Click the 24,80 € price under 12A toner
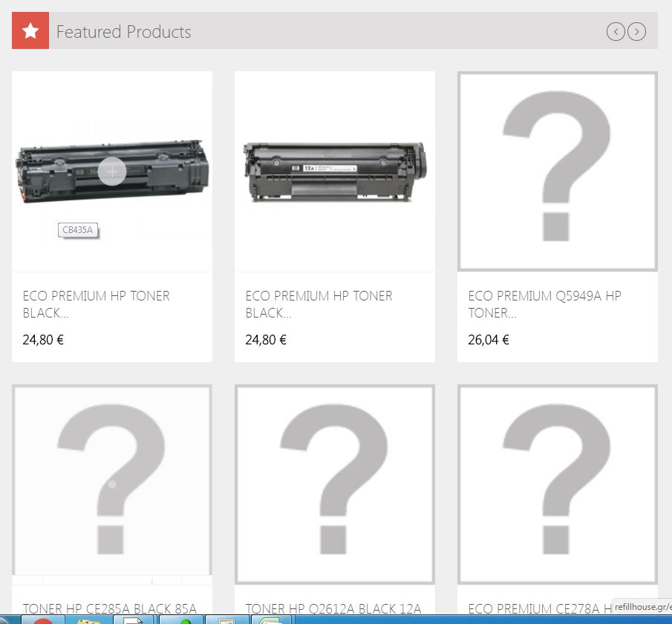Screen dimensions: 672x624 click(266, 340)
